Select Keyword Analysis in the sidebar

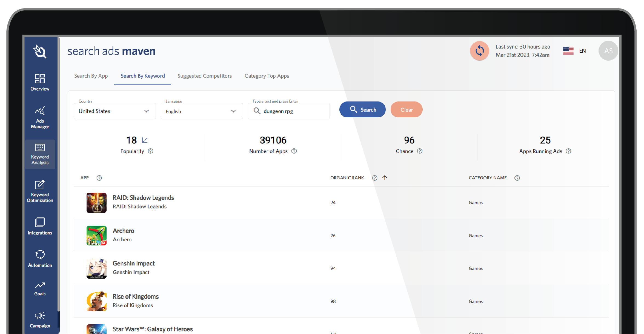(x=40, y=154)
